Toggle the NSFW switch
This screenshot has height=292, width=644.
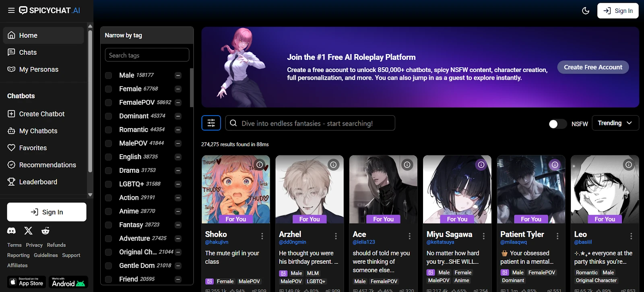click(557, 124)
